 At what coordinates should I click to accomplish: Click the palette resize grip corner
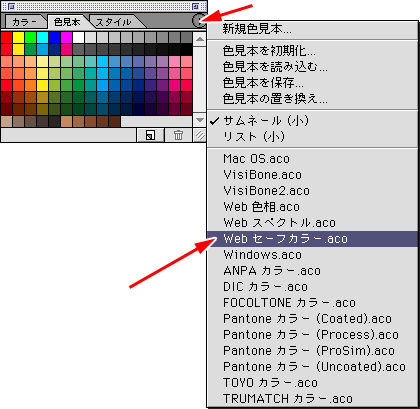coord(199,135)
